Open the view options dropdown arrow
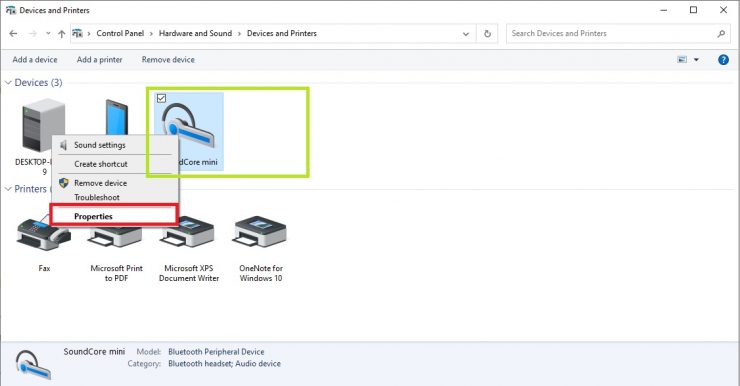740x386 pixels. [x=696, y=59]
